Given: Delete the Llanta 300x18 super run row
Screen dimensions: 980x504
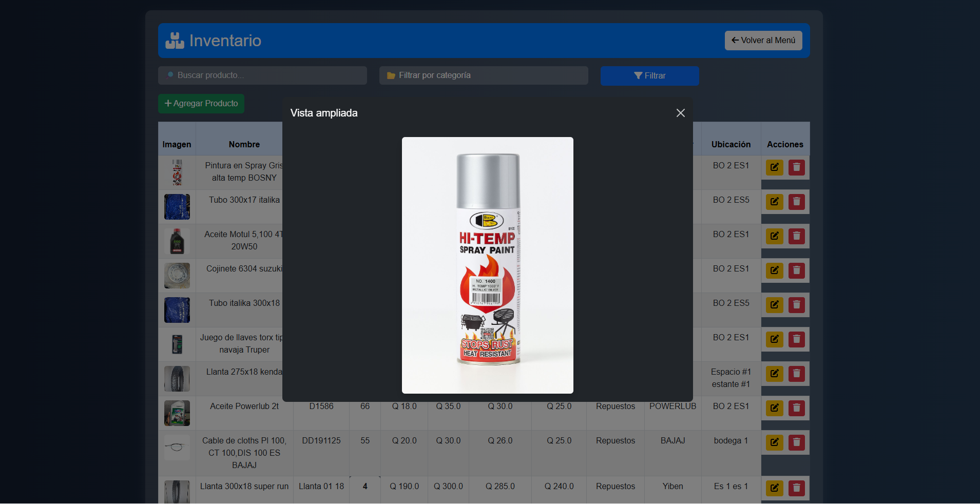Looking at the screenshot, I should (797, 488).
